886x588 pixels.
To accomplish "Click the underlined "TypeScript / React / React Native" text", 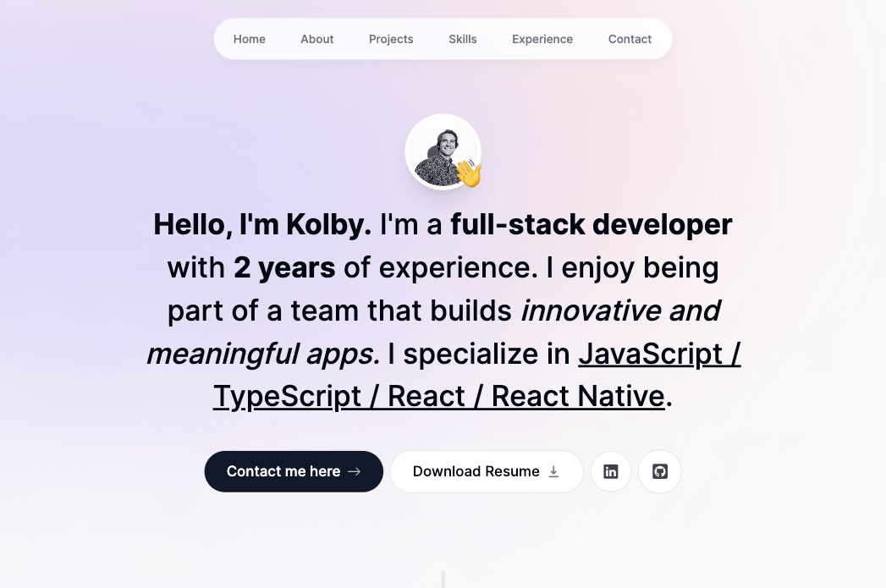I will [438, 396].
